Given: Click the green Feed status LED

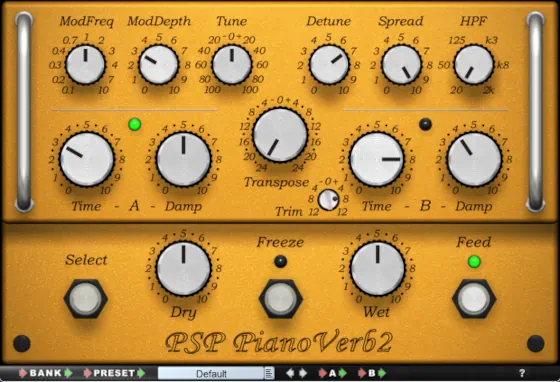Looking at the screenshot, I should click(474, 261).
